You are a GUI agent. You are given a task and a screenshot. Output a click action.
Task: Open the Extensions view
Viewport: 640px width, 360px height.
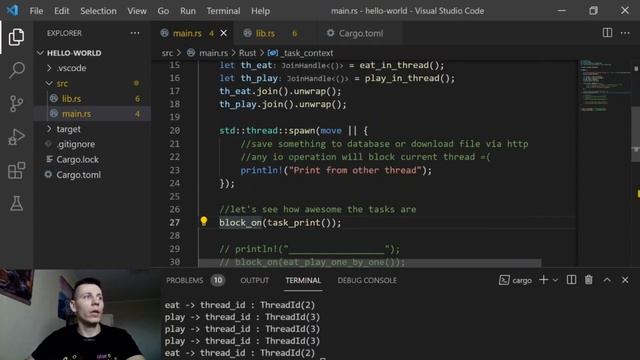(16, 170)
